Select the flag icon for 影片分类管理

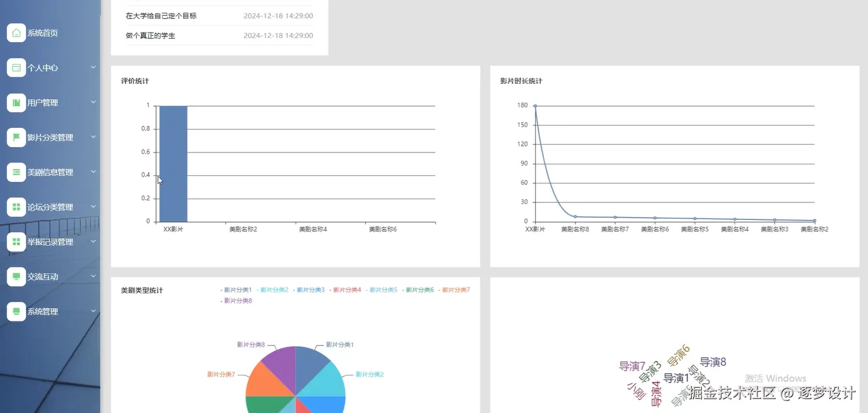(x=16, y=137)
